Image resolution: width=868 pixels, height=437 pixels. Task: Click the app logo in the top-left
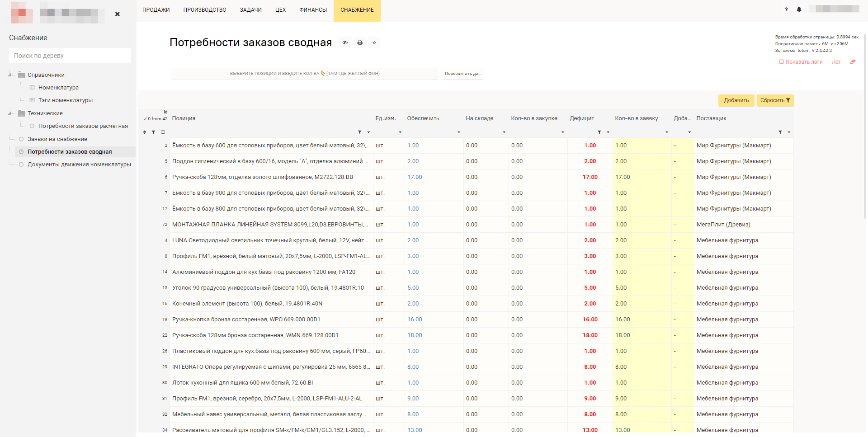(x=22, y=12)
